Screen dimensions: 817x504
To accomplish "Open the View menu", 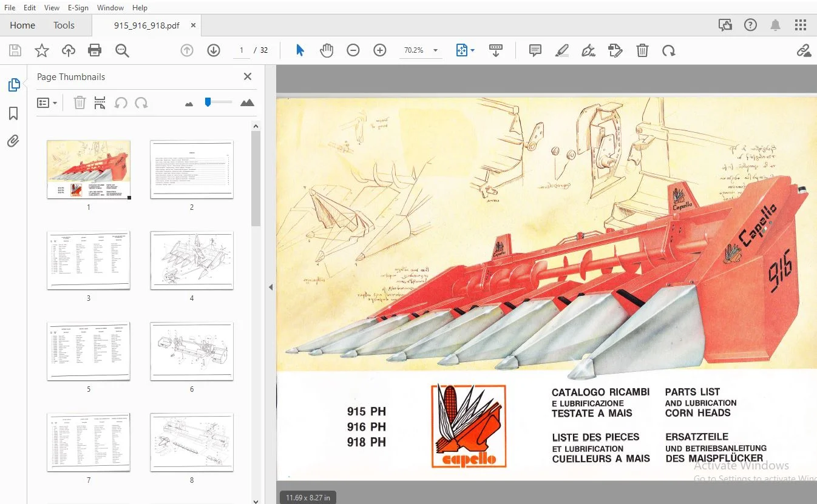I will point(52,7).
